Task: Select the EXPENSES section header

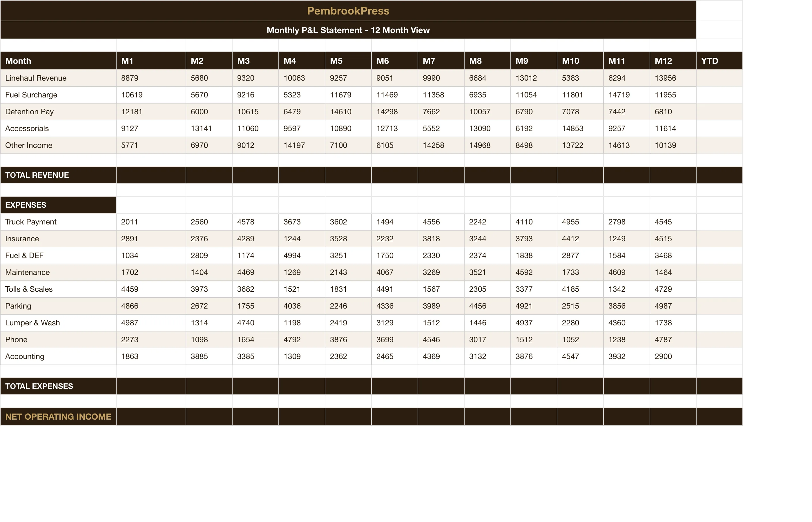Action: [x=58, y=205]
